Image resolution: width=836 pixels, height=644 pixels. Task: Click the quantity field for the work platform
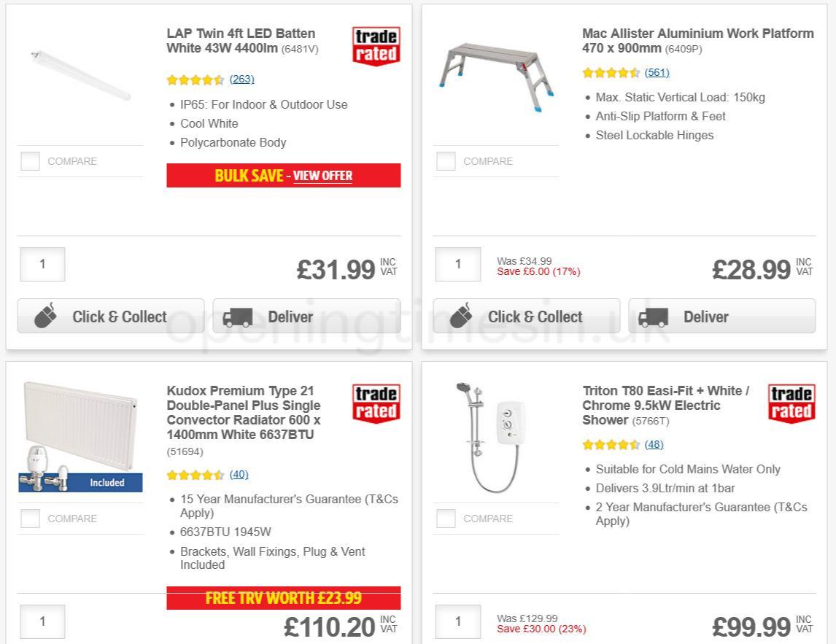coord(457,264)
